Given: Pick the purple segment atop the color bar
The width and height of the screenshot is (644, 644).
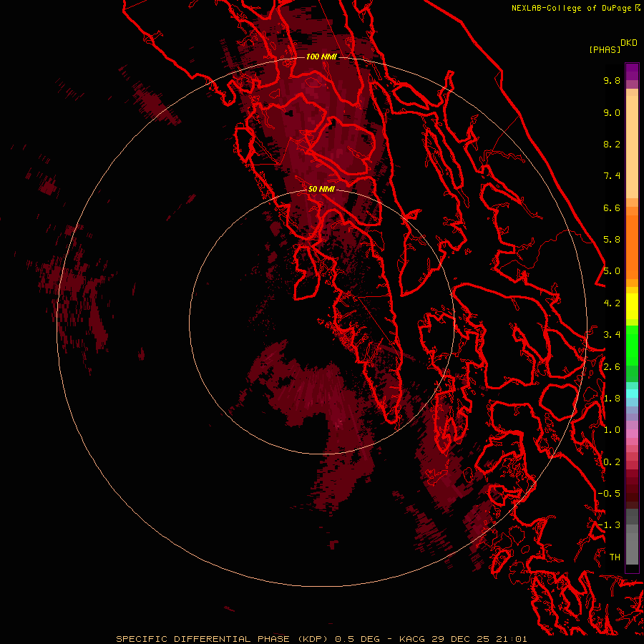Looking at the screenshot, I should point(632,72).
